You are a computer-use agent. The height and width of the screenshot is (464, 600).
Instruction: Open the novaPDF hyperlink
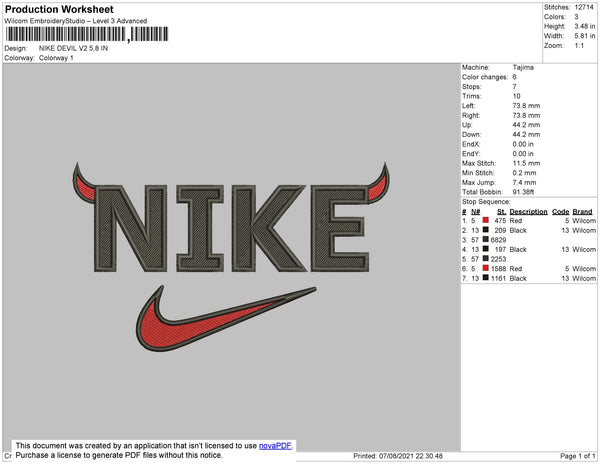tap(275, 446)
